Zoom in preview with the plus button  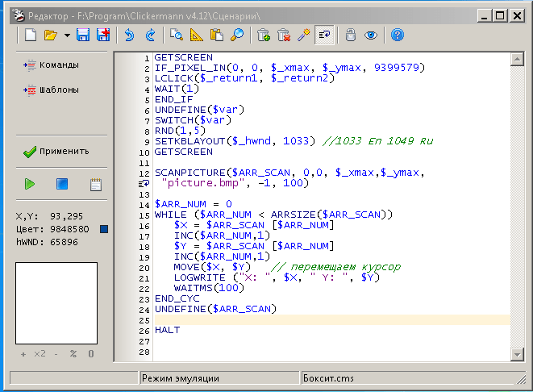[23, 354]
